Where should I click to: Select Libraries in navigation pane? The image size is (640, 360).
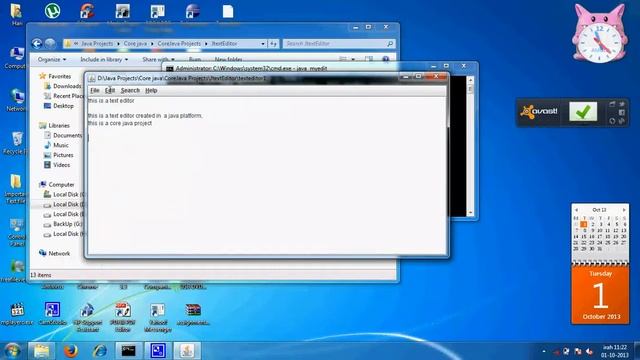click(55, 125)
